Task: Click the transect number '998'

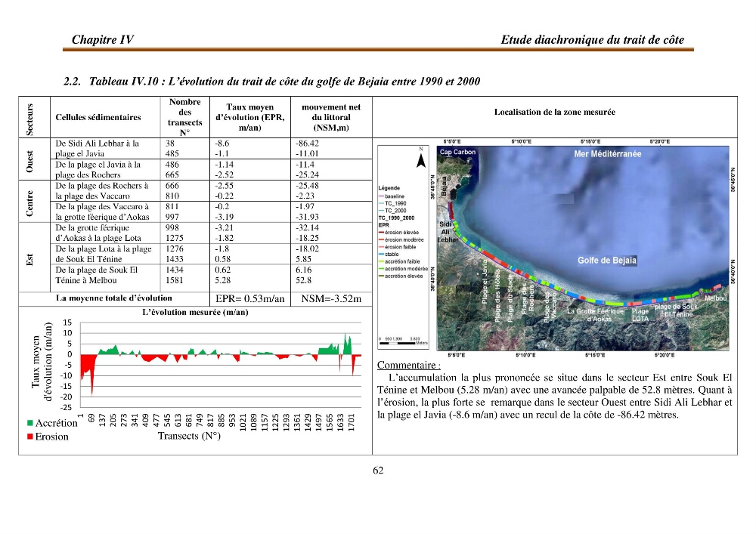Action: pos(172,227)
